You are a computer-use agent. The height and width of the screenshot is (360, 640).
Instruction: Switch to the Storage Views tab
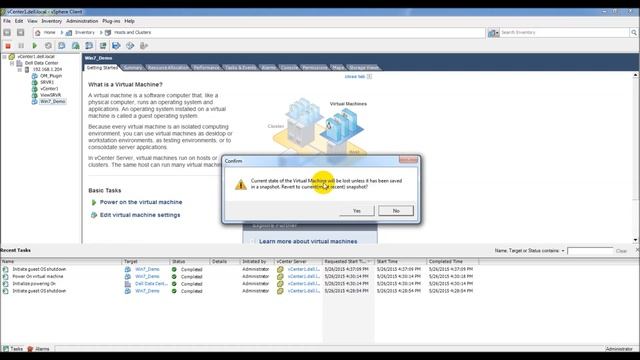pos(363,68)
